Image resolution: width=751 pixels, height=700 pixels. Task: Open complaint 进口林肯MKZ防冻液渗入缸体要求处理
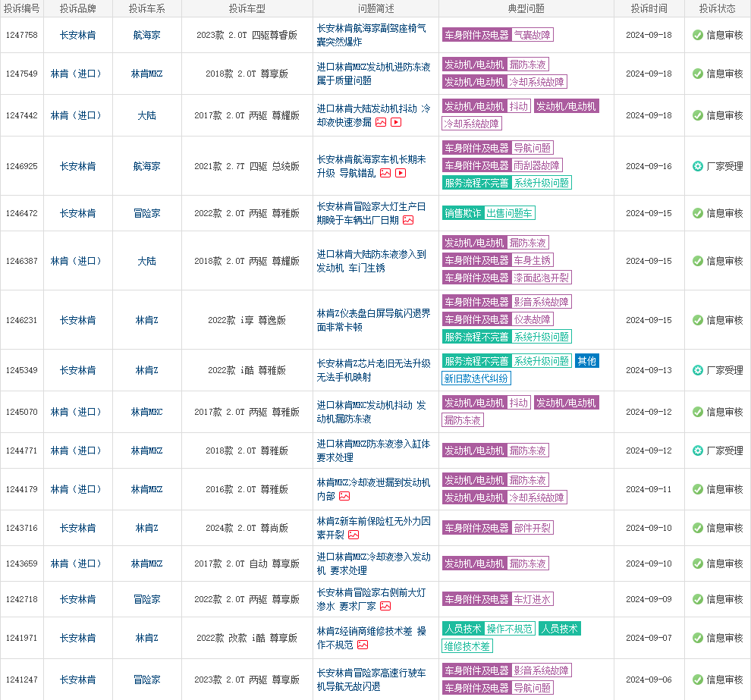coord(373,450)
